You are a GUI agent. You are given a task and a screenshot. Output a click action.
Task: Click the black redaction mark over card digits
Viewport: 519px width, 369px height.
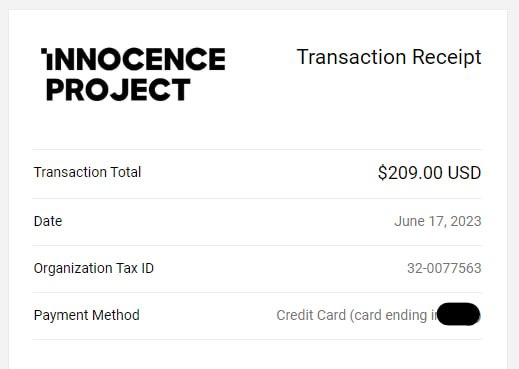click(x=458, y=314)
